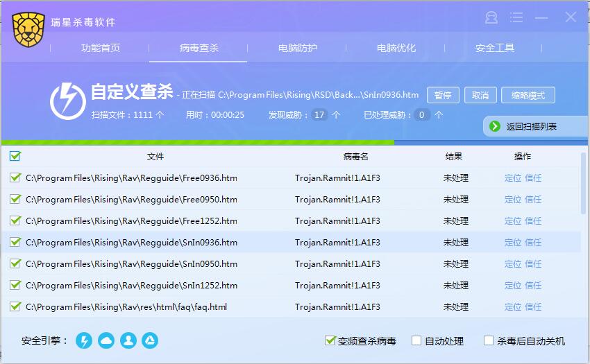Minimize the Rising antivirus window
Viewport: 590px width, 364px height.
(x=541, y=17)
